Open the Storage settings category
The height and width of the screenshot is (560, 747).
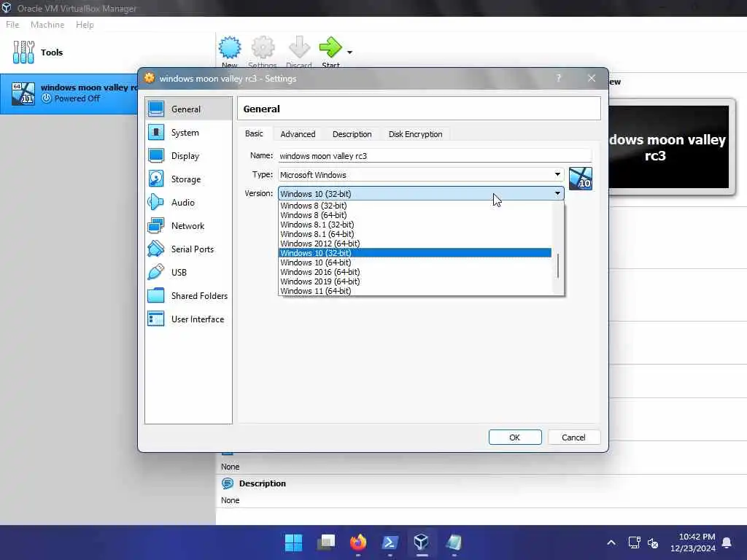188,179
